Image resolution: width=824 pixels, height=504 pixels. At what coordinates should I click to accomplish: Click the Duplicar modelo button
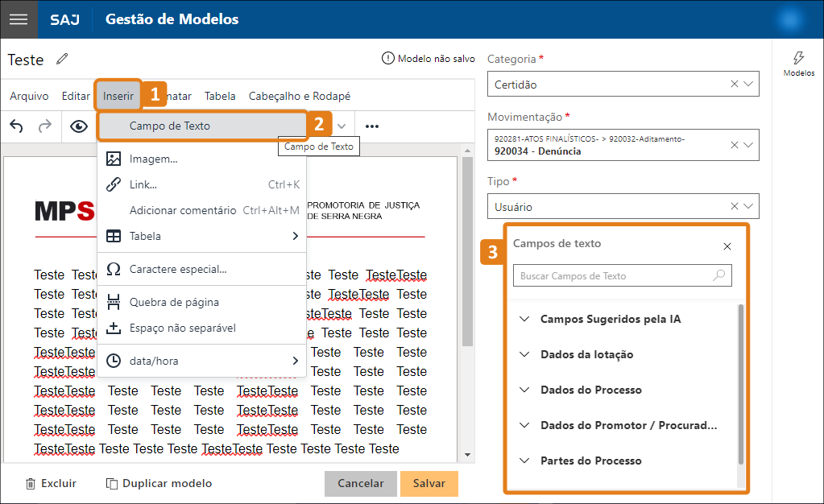(159, 483)
